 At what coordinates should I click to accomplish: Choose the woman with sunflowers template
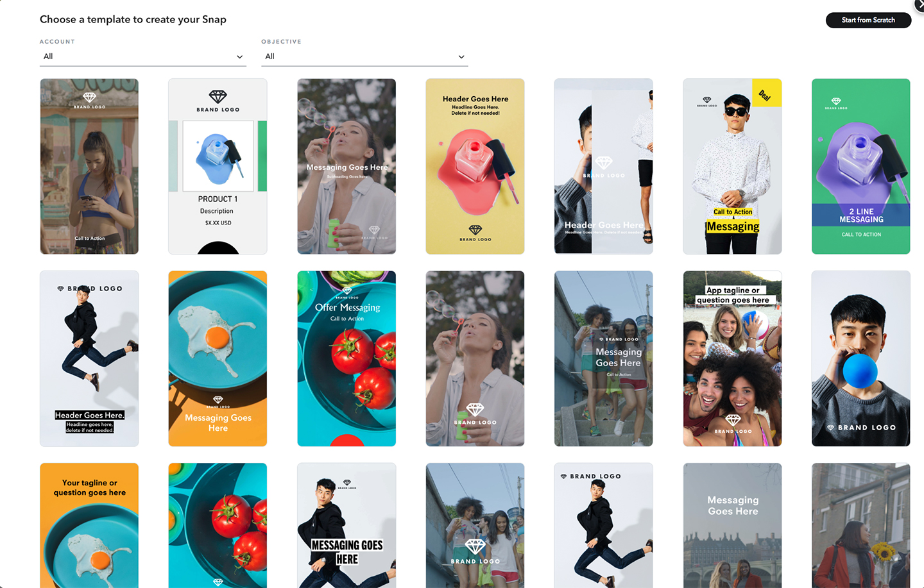click(x=860, y=525)
